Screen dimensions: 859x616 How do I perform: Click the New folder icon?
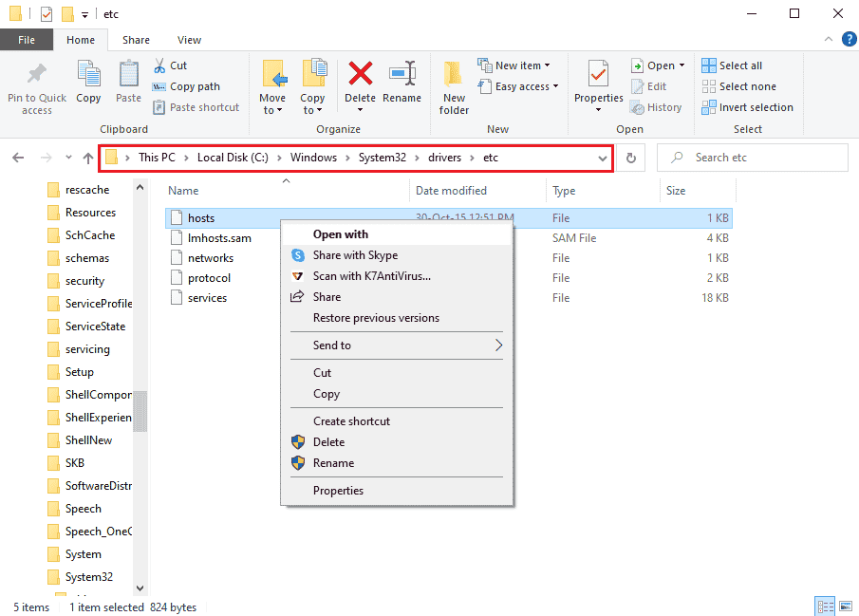coord(454,74)
